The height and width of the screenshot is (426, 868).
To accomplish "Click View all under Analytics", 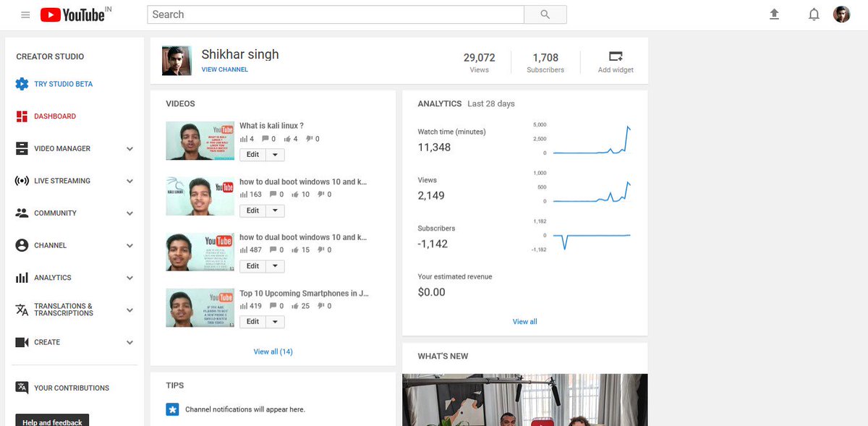I will [525, 322].
